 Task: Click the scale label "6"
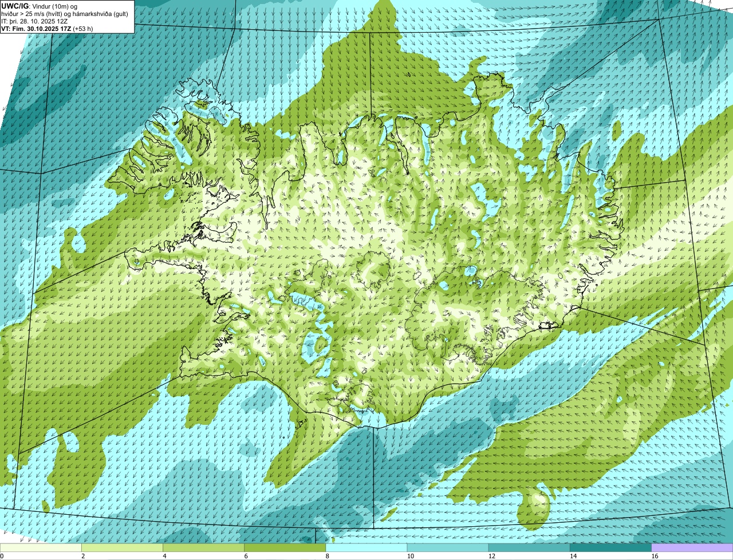(x=246, y=556)
